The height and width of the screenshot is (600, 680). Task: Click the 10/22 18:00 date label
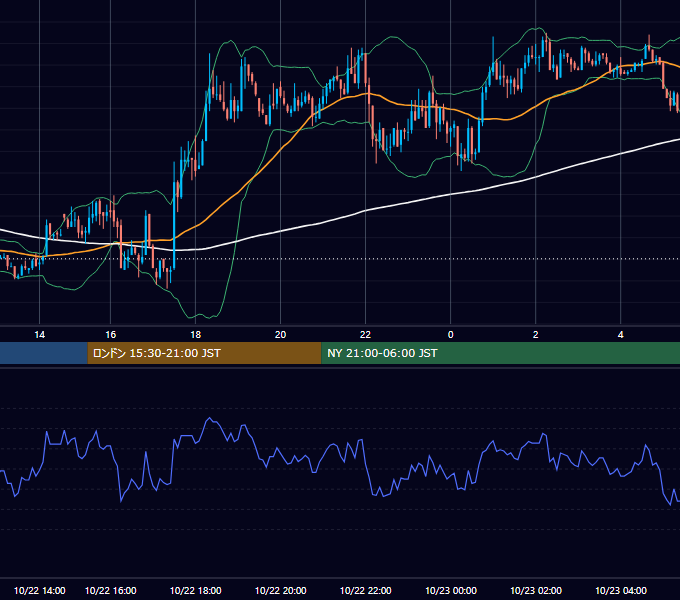(196, 590)
